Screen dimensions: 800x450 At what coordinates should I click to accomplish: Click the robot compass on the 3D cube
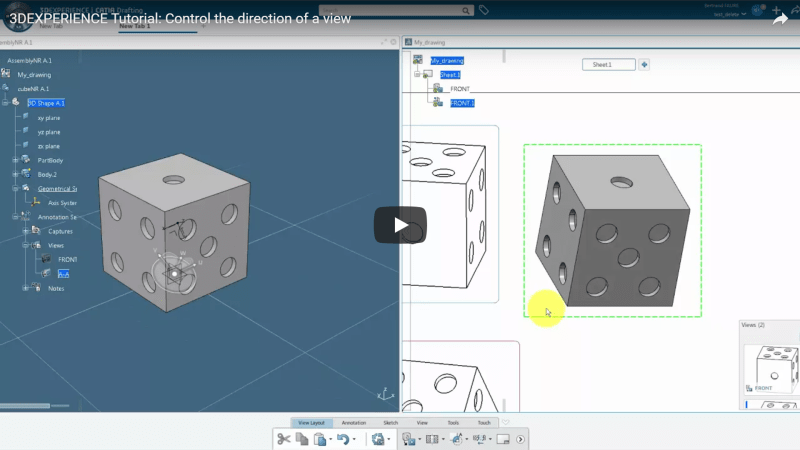174,274
